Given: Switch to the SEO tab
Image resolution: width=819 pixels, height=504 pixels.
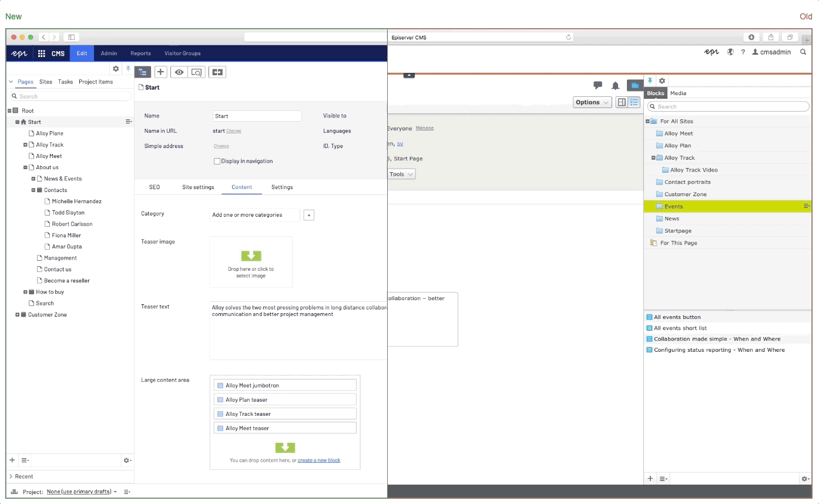Looking at the screenshot, I should tap(154, 187).
